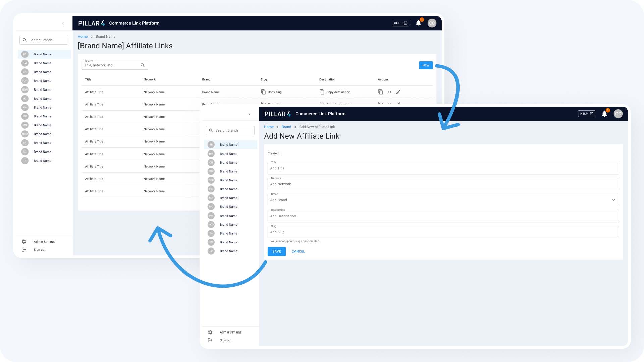Click edit pencil icon in first affiliate row
The height and width of the screenshot is (362, 644).
[x=398, y=92]
